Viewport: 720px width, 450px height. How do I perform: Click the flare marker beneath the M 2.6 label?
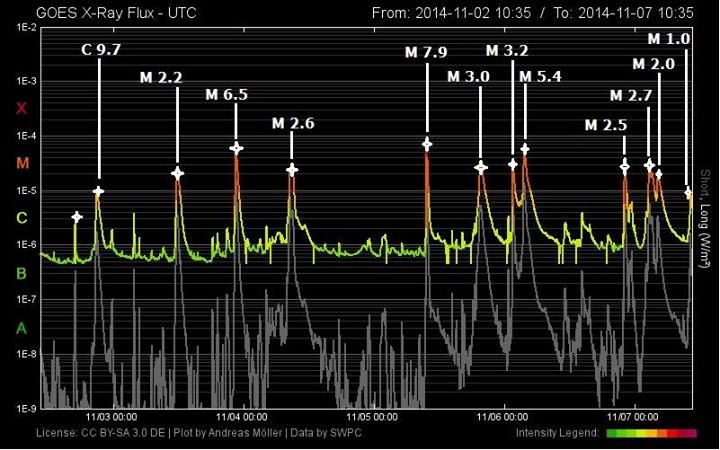tap(292, 170)
